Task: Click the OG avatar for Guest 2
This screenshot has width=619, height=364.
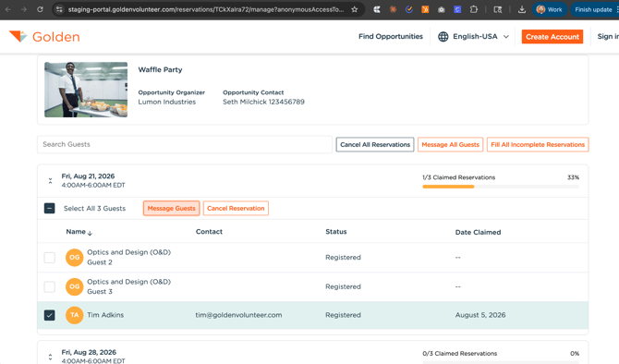Action: pos(74,258)
